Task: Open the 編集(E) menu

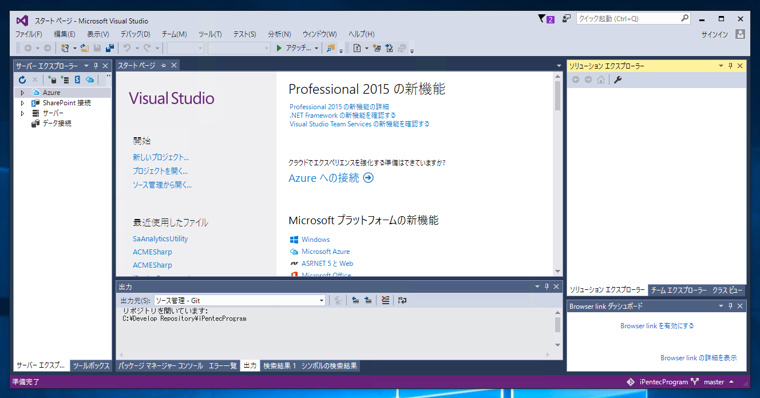Action: tap(64, 34)
